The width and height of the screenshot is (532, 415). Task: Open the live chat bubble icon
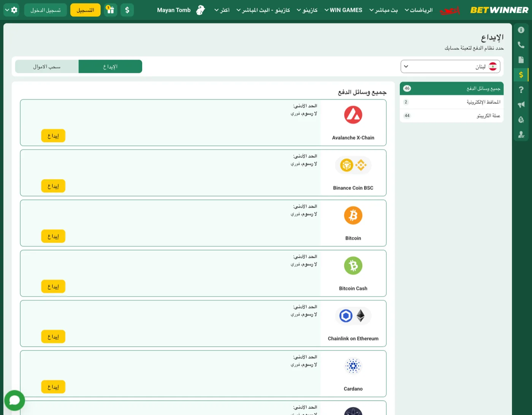[x=14, y=400]
